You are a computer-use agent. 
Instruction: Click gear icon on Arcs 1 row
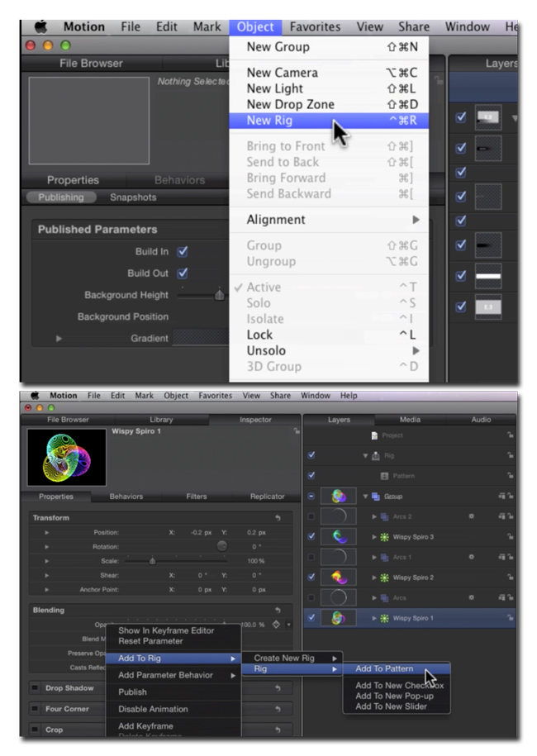pos(471,557)
